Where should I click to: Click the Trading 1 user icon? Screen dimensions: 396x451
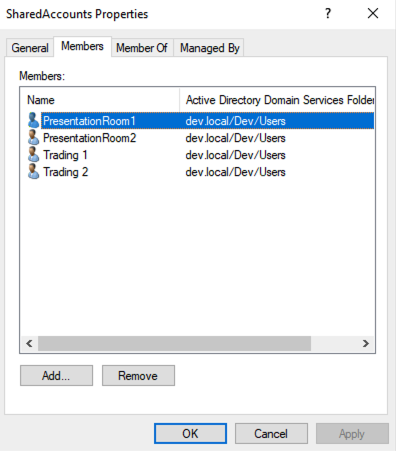pyautogui.click(x=33, y=154)
